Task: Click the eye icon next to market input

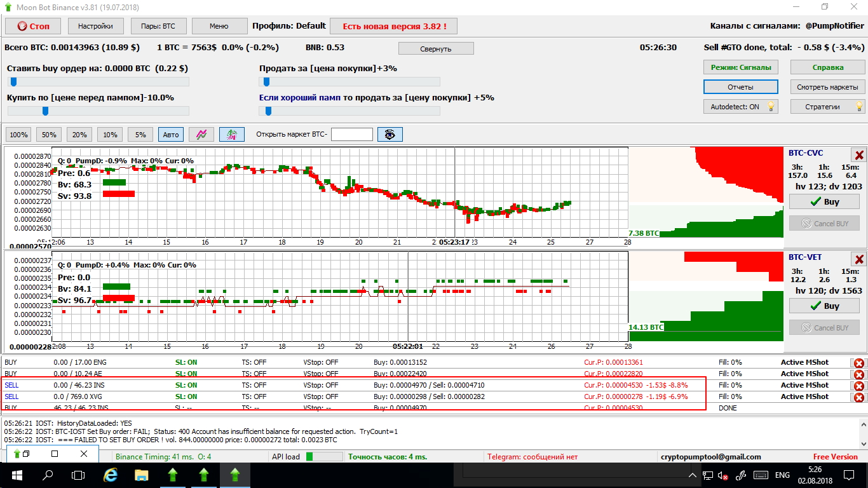Action: pyautogui.click(x=390, y=134)
